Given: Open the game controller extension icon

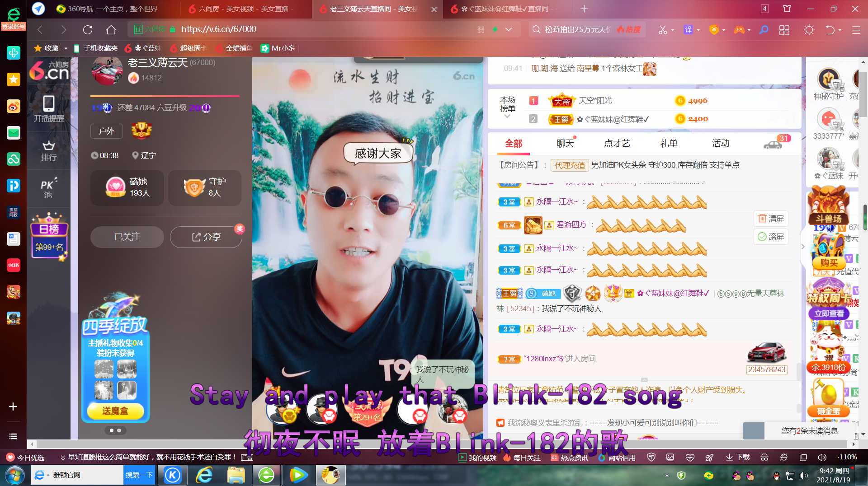Looking at the screenshot, I should click(x=739, y=30).
